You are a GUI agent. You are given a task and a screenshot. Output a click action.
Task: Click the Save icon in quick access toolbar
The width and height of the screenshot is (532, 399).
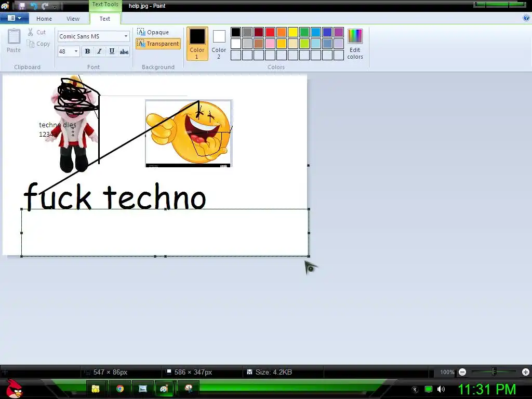click(22, 6)
